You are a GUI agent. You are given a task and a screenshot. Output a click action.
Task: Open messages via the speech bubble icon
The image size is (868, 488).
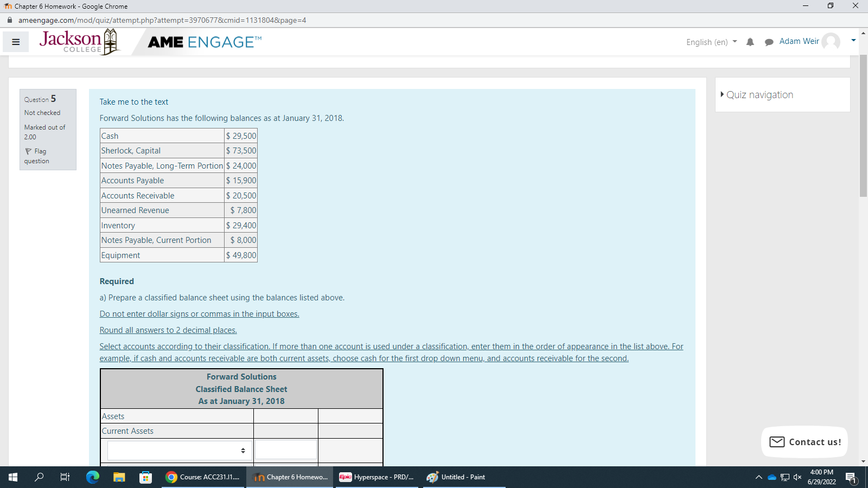769,42
